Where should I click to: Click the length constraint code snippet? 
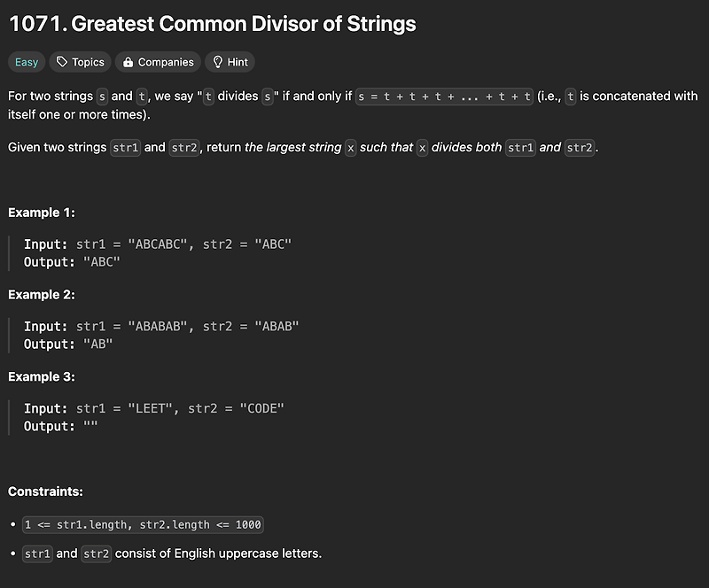(143, 525)
